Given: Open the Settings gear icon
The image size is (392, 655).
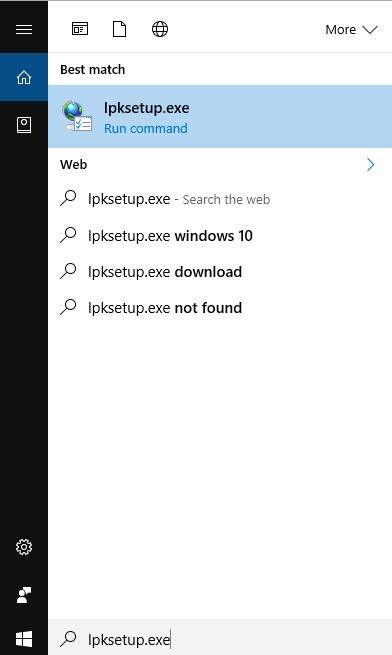Looking at the screenshot, I should [24, 547].
